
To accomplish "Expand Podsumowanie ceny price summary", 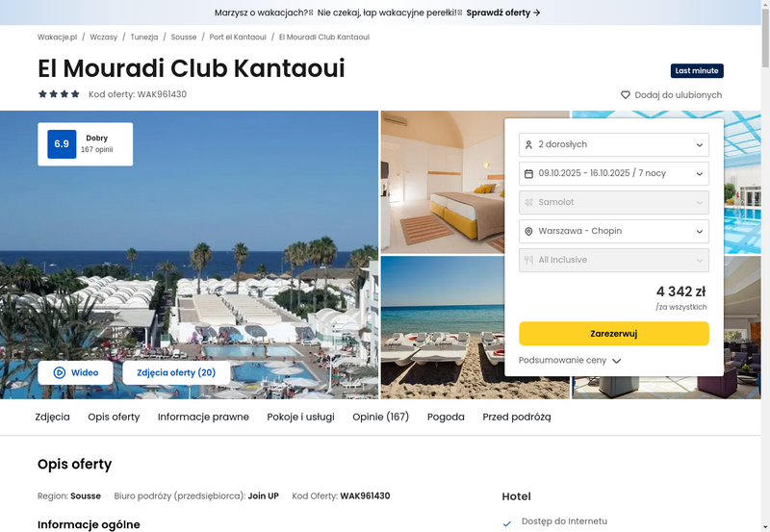I will click(570, 360).
